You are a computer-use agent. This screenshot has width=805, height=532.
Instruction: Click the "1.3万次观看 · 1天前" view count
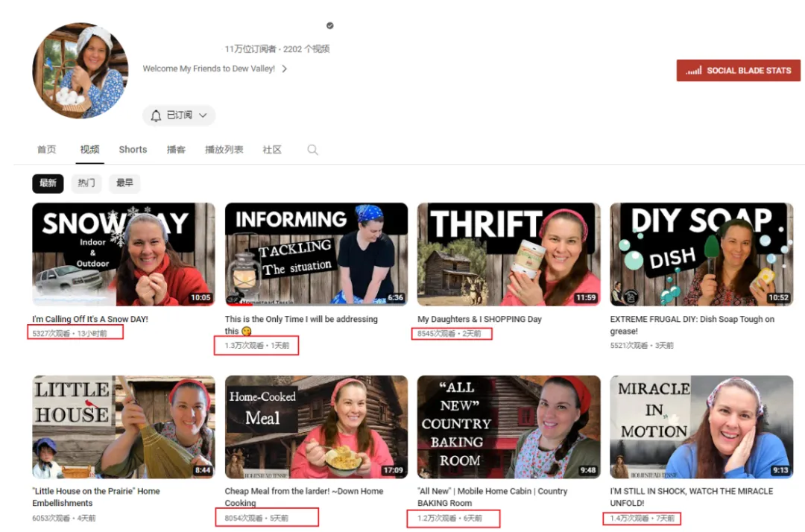(x=257, y=346)
